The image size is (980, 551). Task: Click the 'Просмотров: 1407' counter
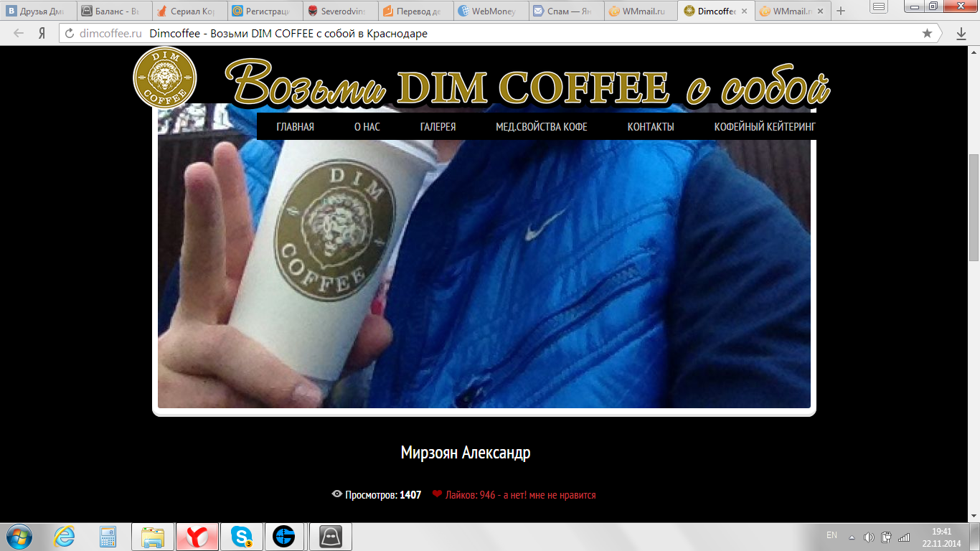click(383, 495)
